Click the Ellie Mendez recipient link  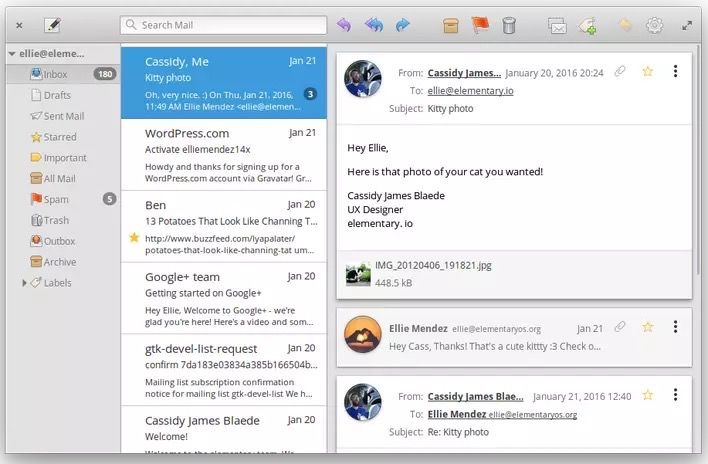click(x=456, y=414)
